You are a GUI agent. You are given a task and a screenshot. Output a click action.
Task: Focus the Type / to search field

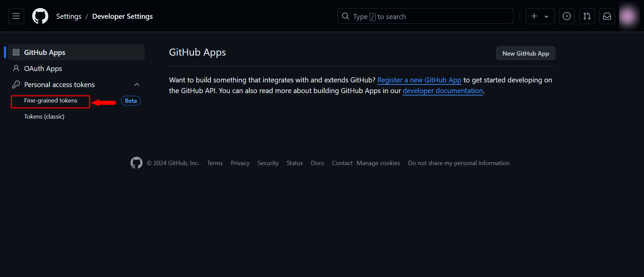tap(425, 16)
